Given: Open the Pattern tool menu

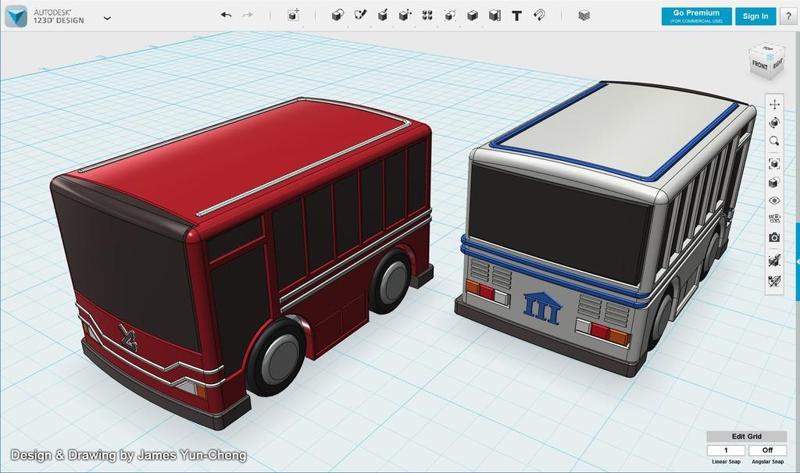Looking at the screenshot, I should [428, 15].
